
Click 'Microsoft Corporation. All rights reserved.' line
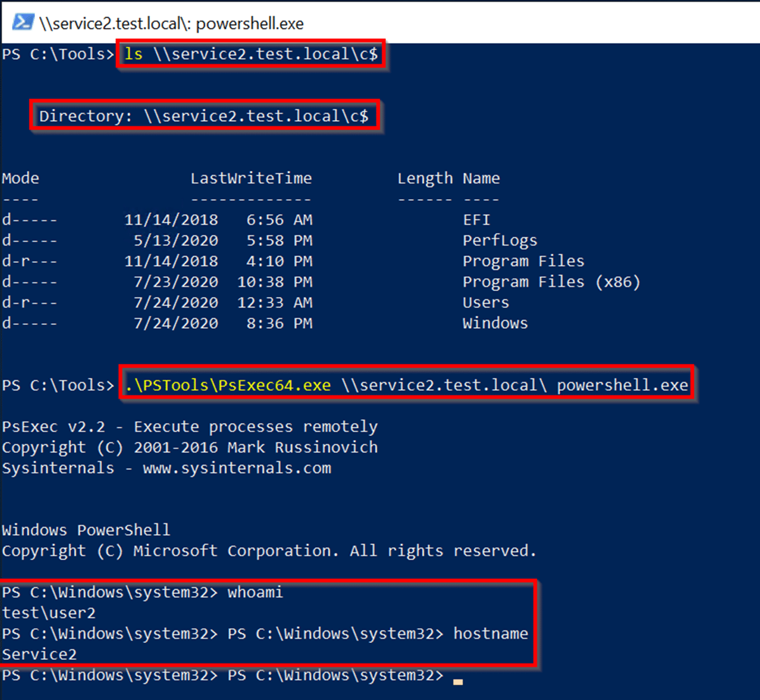[x=335, y=551]
